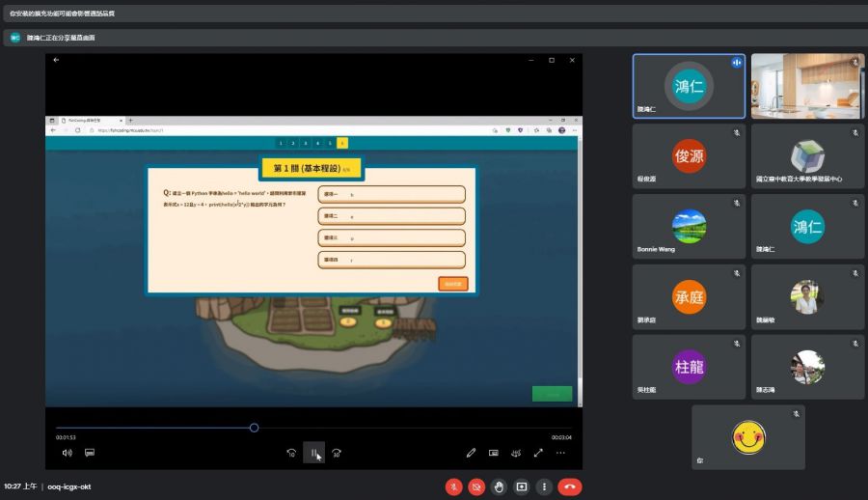Raise your hand in the meeting
The image size is (868, 500).
(499, 486)
